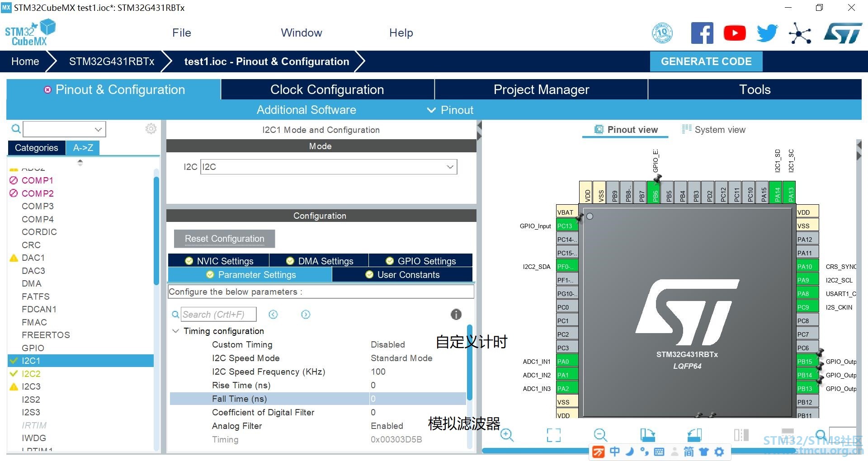Switch to the Project Manager tab

541,89
